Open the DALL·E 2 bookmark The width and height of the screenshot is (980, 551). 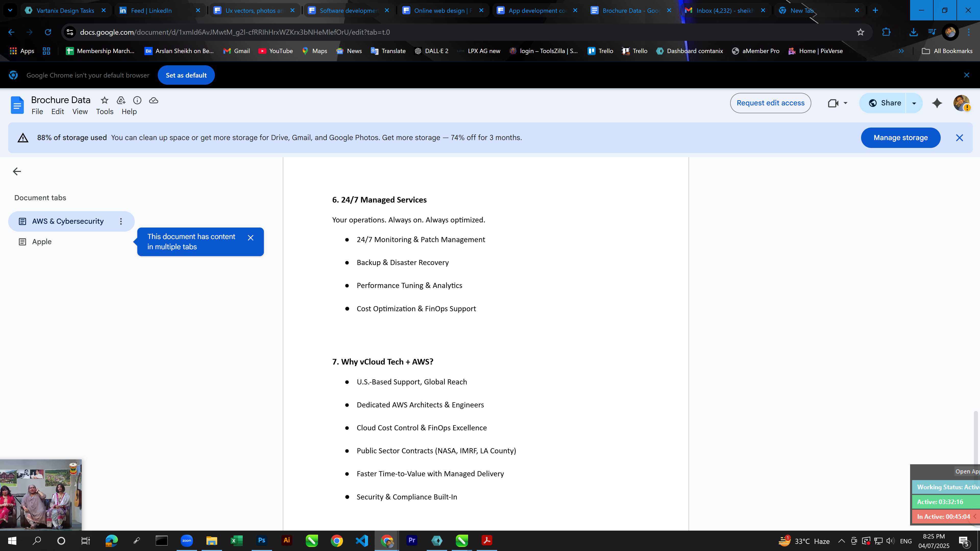pyautogui.click(x=431, y=51)
